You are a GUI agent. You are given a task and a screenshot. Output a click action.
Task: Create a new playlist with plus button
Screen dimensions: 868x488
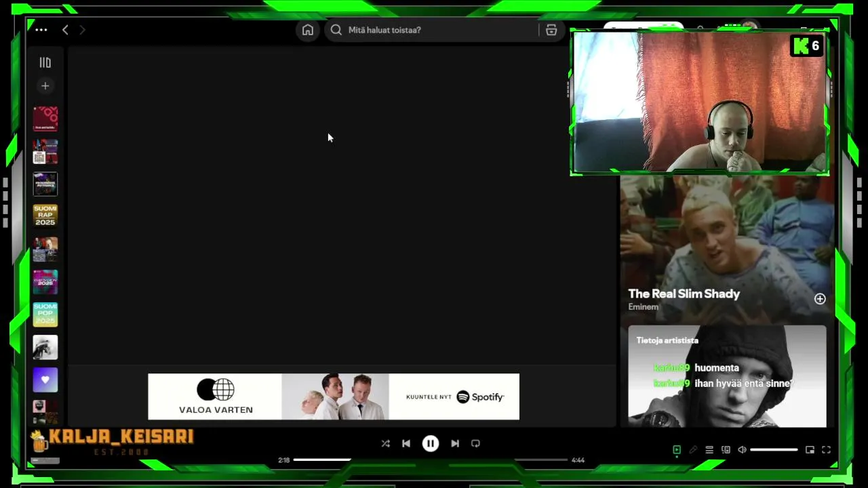pos(45,86)
